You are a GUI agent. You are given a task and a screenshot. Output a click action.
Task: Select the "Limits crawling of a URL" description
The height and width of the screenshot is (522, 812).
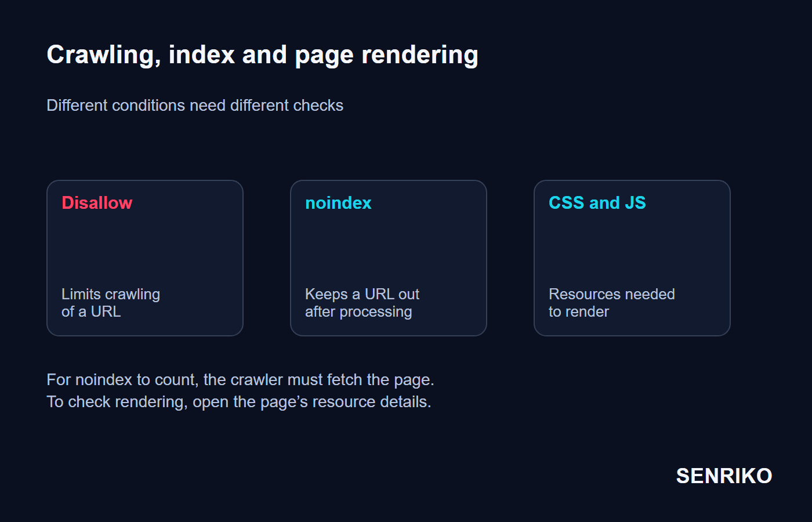click(x=111, y=303)
